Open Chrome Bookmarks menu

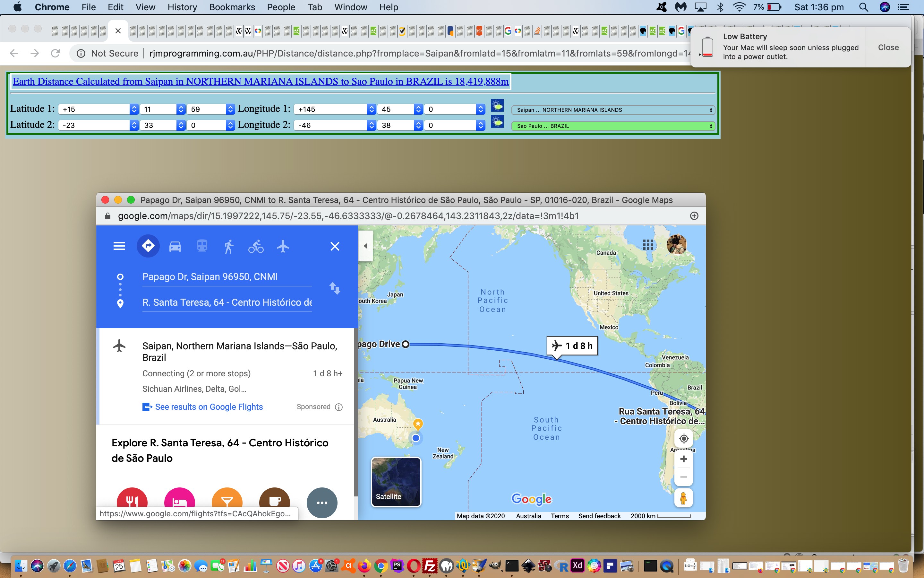[232, 7]
